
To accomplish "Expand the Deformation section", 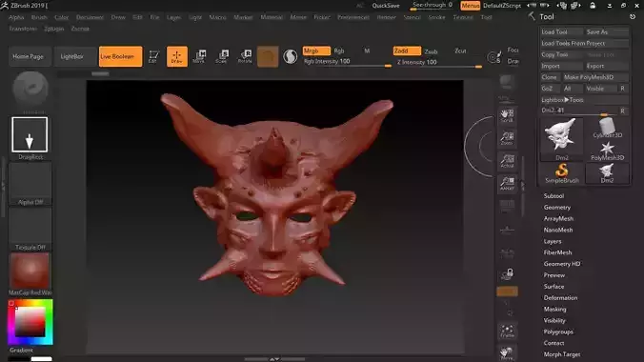I will tap(560, 298).
